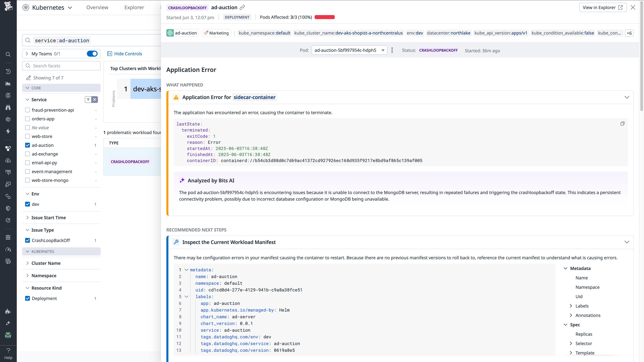Open the Logs filter icon in sidebar
This screenshot has height=362, width=644.
8,172
